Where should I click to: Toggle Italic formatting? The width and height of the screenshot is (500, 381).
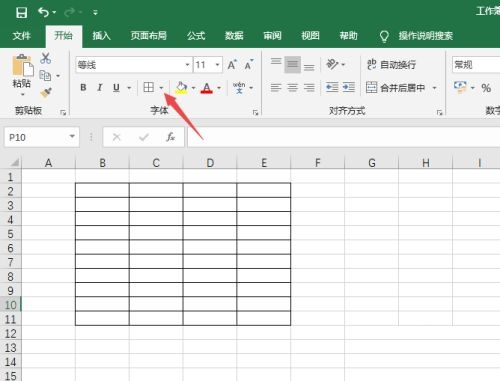pos(100,88)
